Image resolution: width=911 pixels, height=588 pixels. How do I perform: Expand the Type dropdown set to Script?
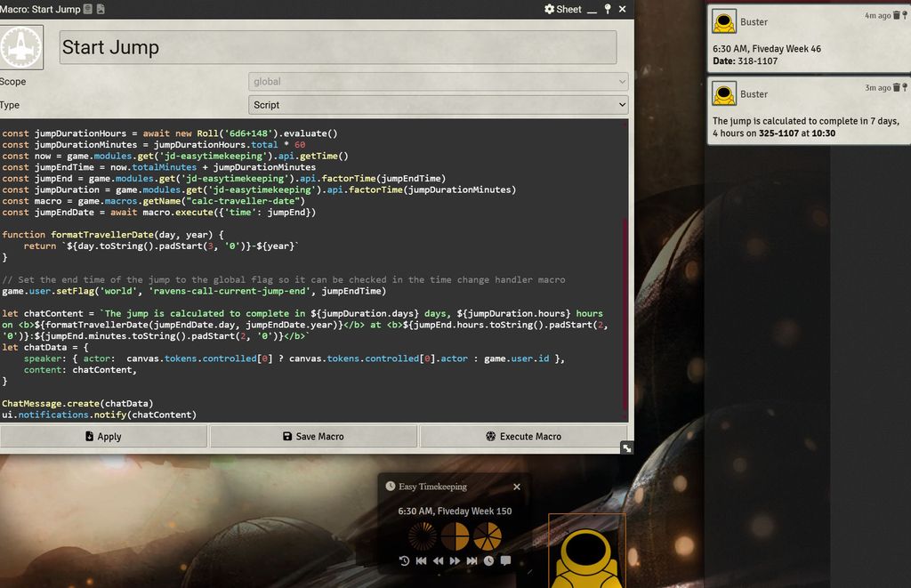pyautogui.click(x=439, y=105)
